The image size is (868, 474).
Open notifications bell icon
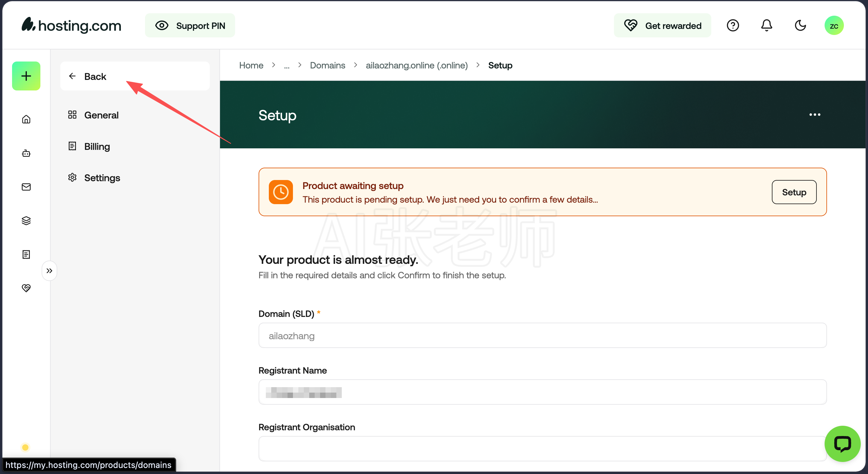point(766,26)
